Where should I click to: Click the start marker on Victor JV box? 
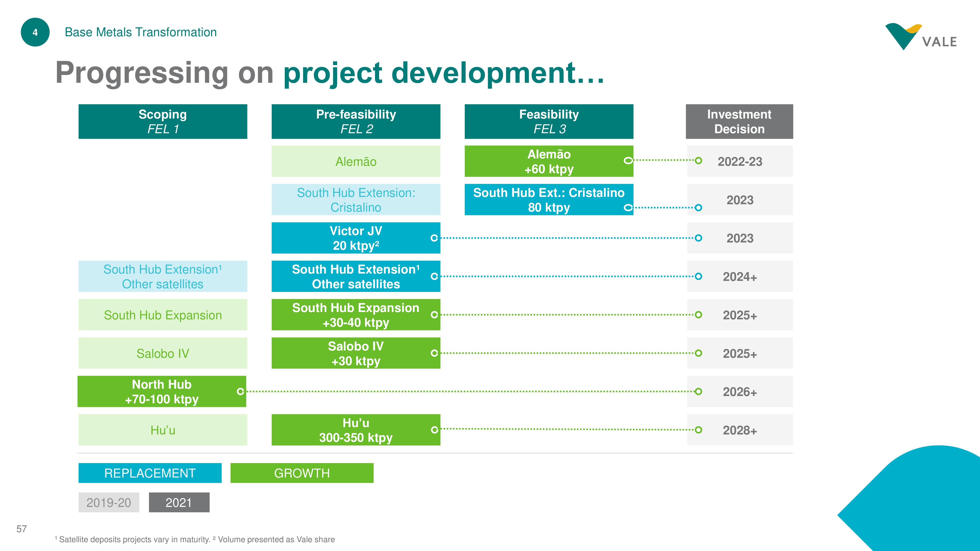434,238
